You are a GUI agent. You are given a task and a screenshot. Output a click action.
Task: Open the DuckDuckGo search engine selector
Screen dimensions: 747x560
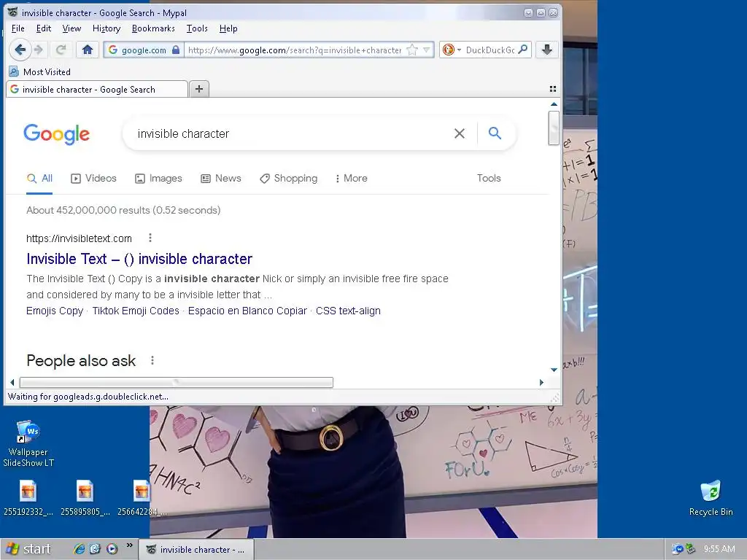451,50
